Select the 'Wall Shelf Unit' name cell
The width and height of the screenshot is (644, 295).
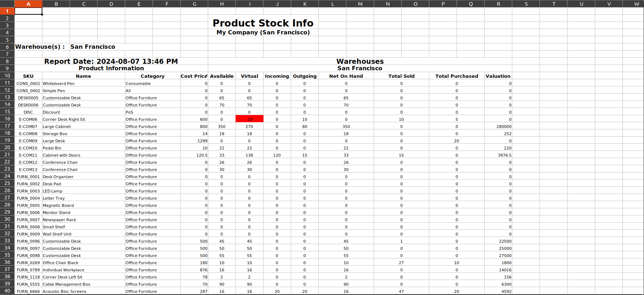[84, 234]
